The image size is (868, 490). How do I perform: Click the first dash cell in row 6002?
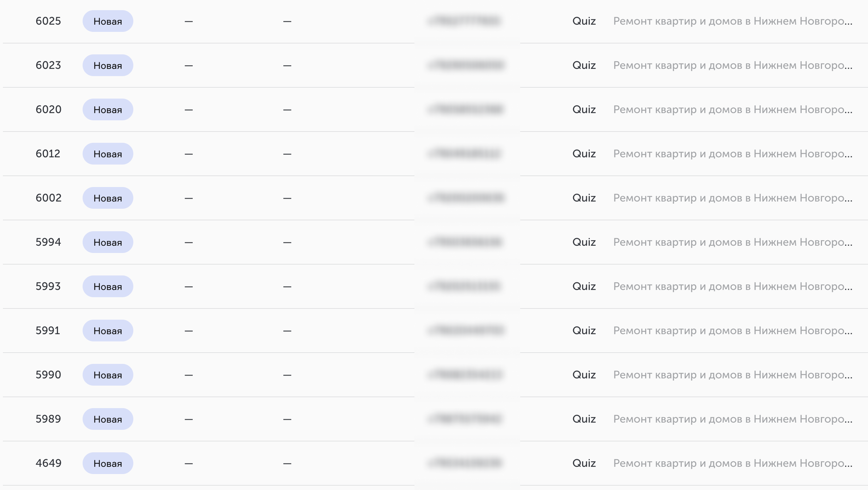pos(189,198)
